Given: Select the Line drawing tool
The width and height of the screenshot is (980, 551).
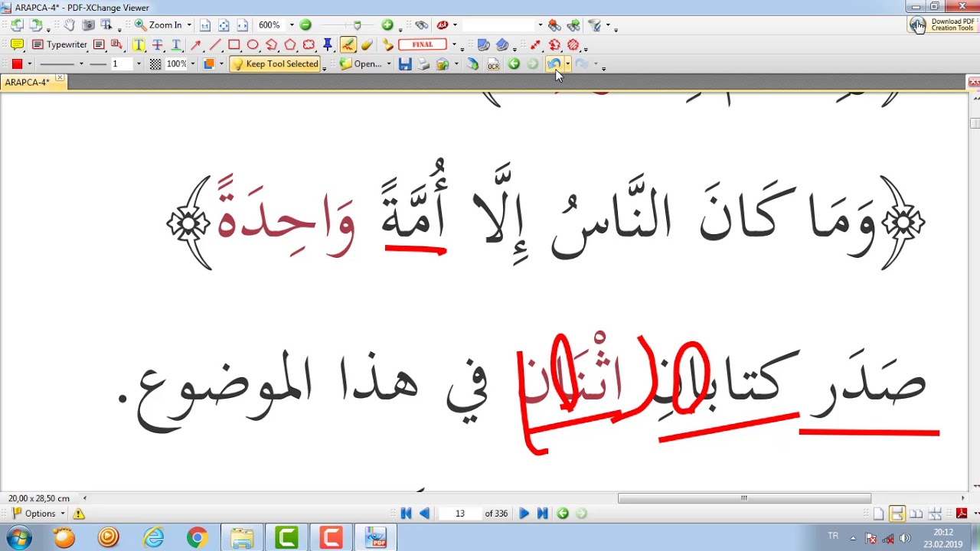Looking at the screenshot, I should (215, 45).
